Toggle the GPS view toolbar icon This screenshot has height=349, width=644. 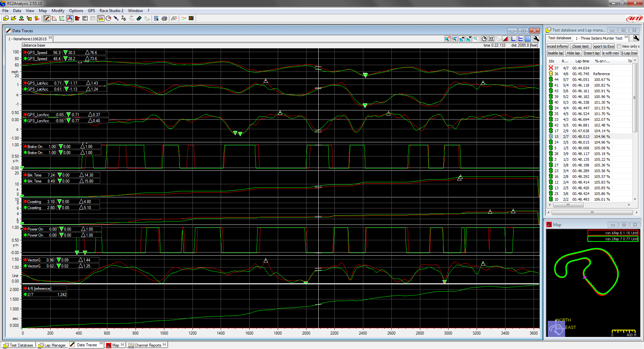coord(70,18)
